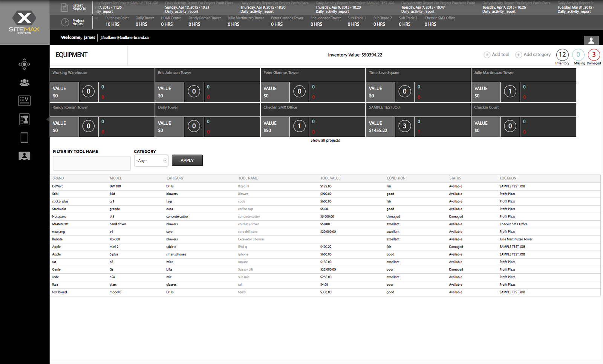Sort table by Location column header

pos(508,178)
